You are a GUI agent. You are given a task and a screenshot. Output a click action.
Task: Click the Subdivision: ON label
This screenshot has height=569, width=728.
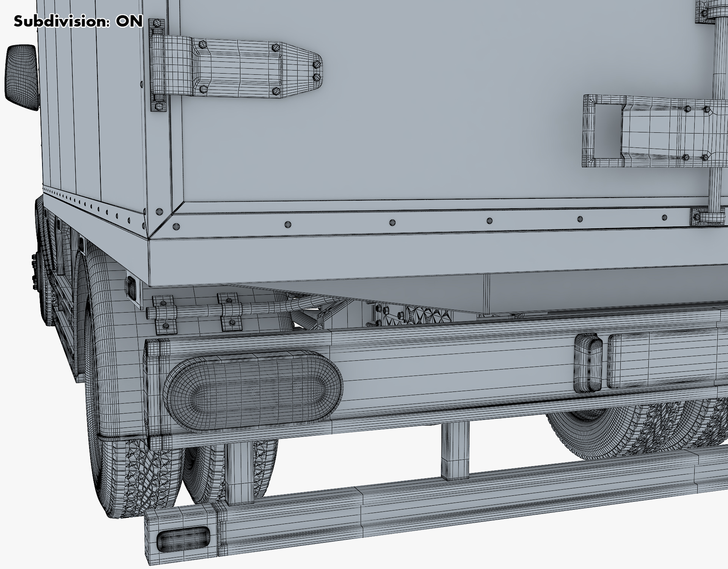point(78,21)
